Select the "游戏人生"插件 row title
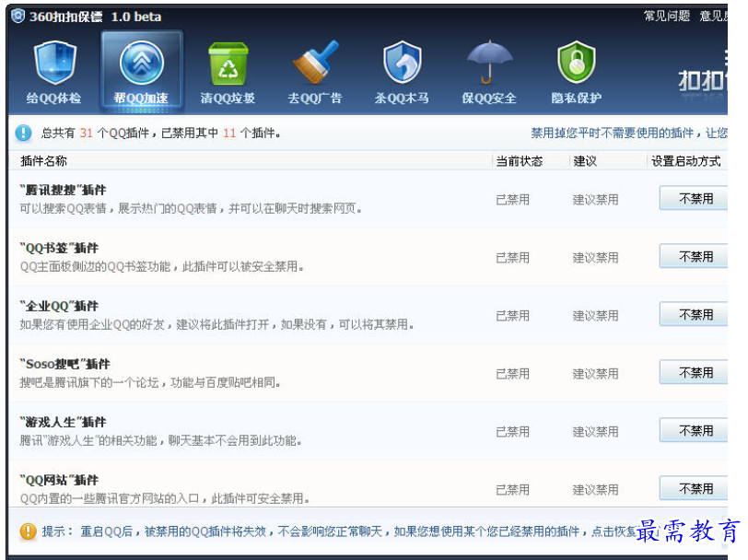 coord(63,422)
